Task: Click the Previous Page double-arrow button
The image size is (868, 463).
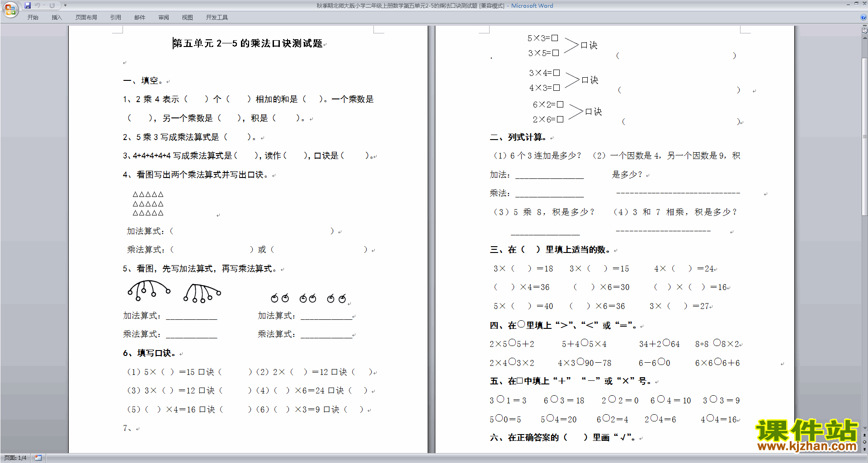Action: coord(865,435)
